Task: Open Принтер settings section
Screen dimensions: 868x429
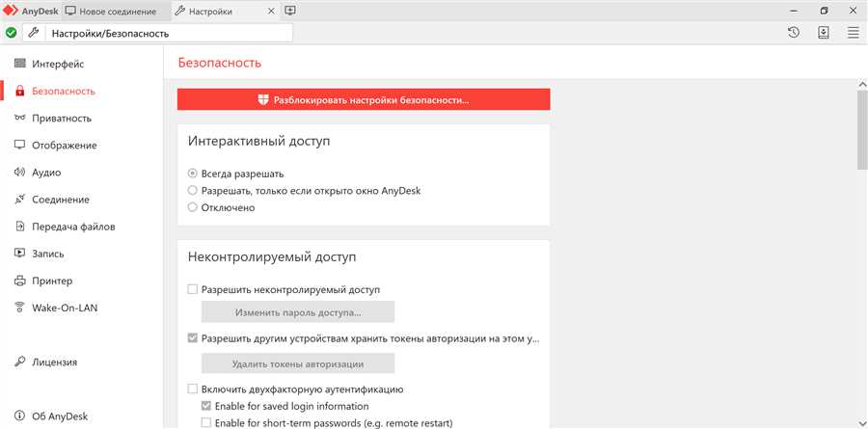Action: click(52, 281)
